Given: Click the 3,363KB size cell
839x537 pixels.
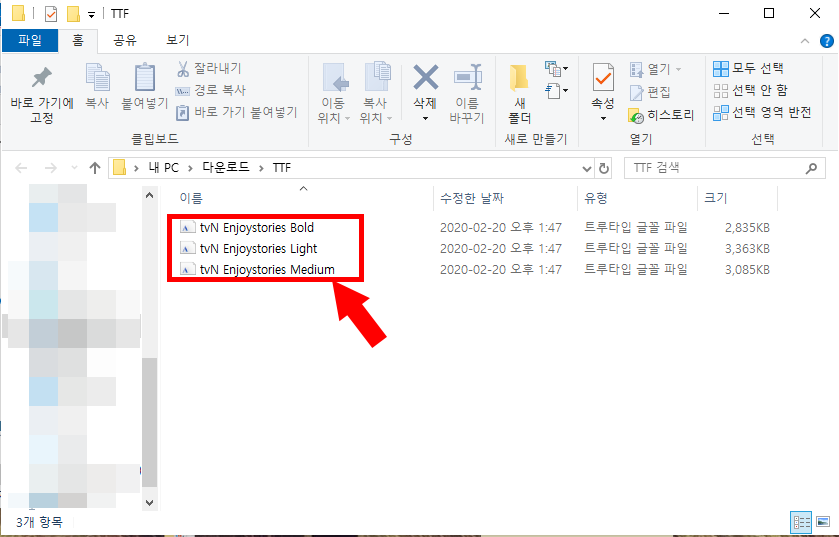Looking at the screenshot, I should click(748, 249).
